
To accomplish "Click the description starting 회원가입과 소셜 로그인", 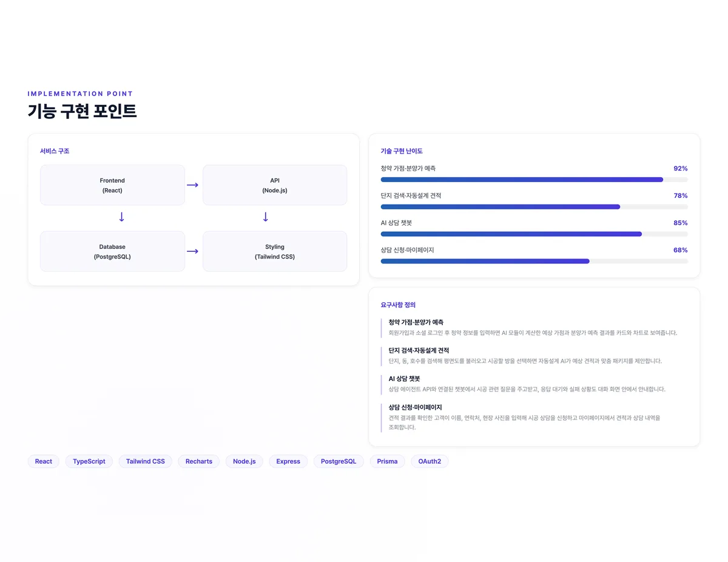I will click(x=533, y=333).
